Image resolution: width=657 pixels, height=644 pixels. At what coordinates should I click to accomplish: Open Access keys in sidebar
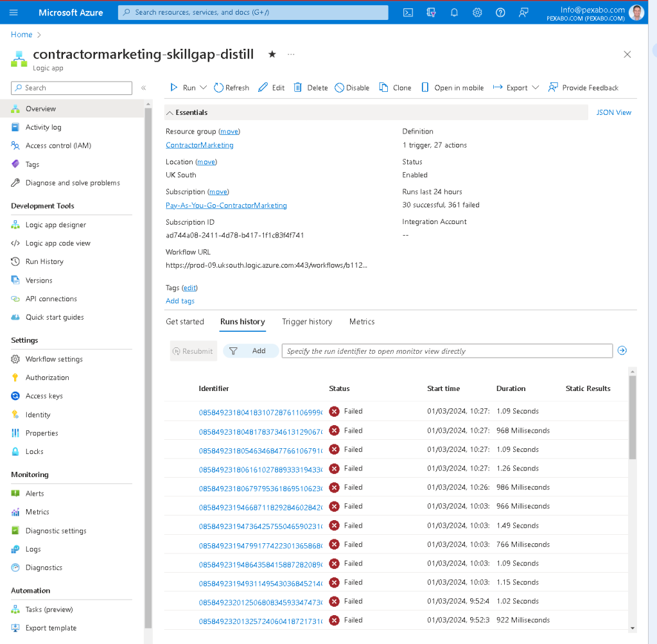click(x=44, y=396)
